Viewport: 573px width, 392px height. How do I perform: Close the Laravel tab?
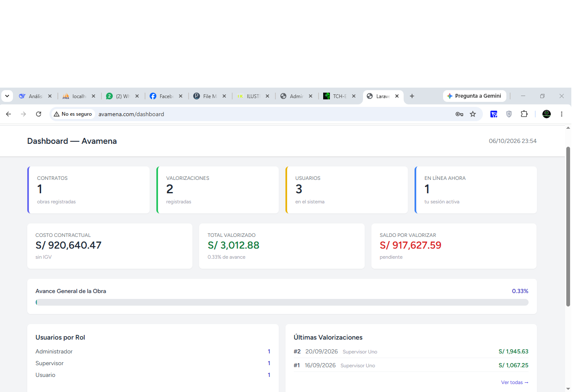(x=397, y=96)
